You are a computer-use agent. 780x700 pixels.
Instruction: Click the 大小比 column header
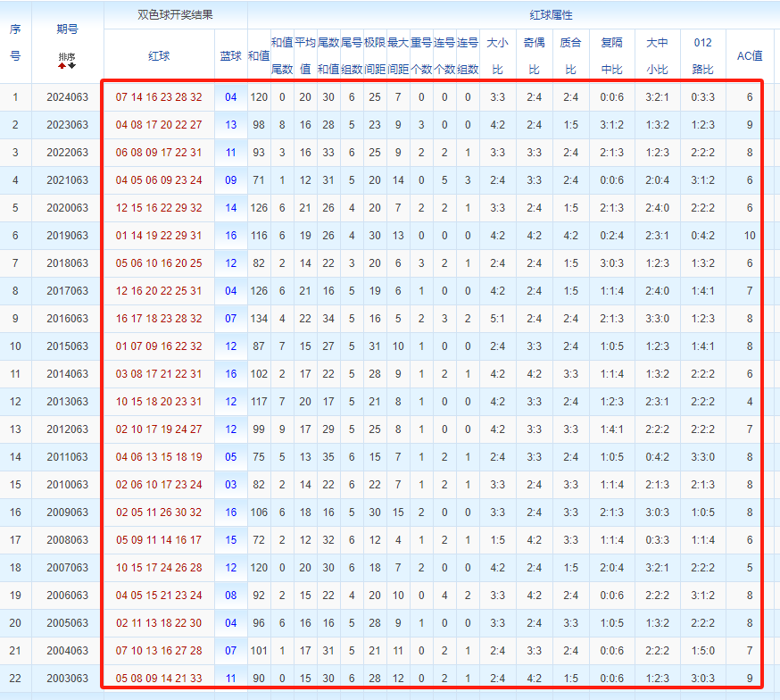point(497,55)
